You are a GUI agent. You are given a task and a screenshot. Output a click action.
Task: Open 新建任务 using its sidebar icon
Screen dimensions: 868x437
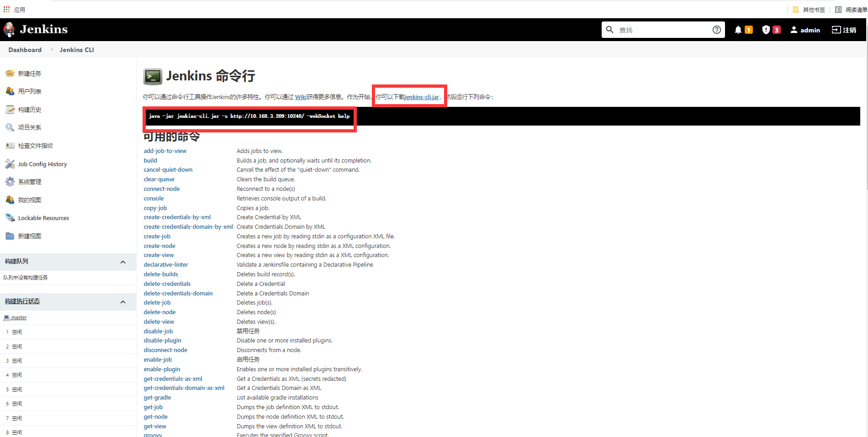pyautogui.click(x=10, y=73)
